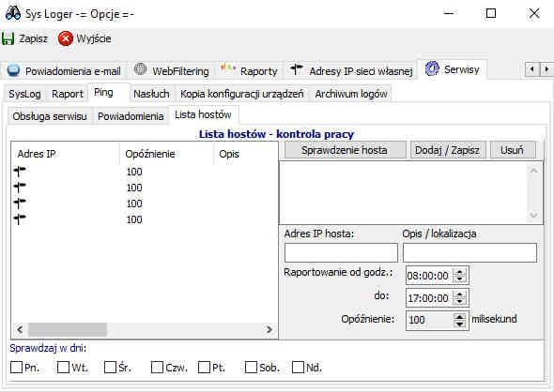The image size is (554, 392).
Task: Open the Nasłuch sub-tab
Action: tap(151, 94)
